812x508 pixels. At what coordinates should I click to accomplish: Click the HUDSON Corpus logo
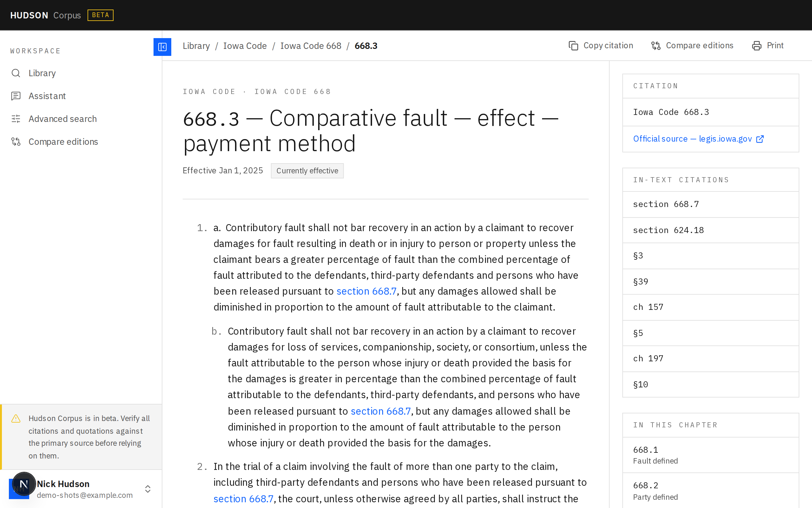(45, 15)
